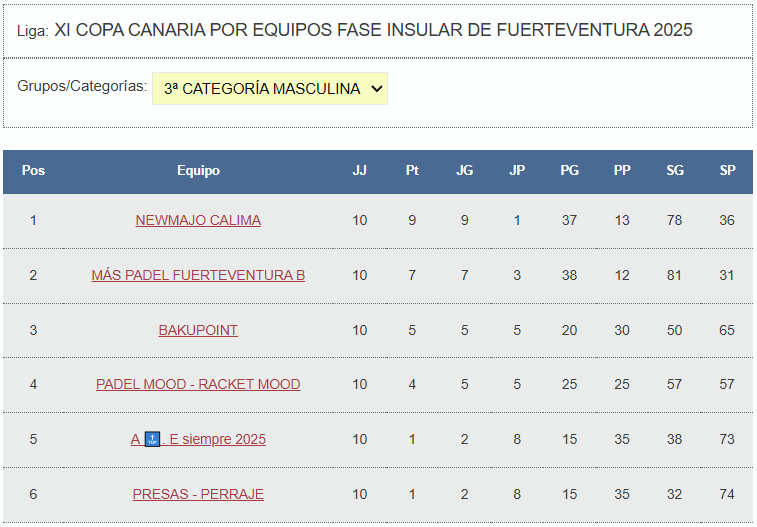
Task: Select the JJ column header
Action: click(359, 171)
